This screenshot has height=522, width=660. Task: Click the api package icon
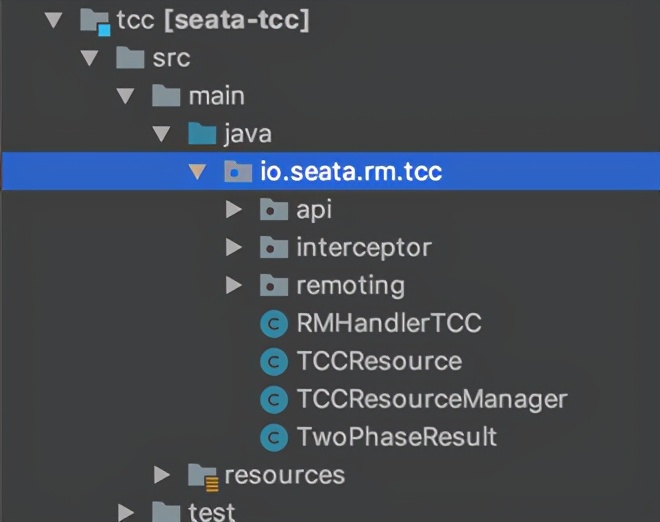[x=274, y=209]
